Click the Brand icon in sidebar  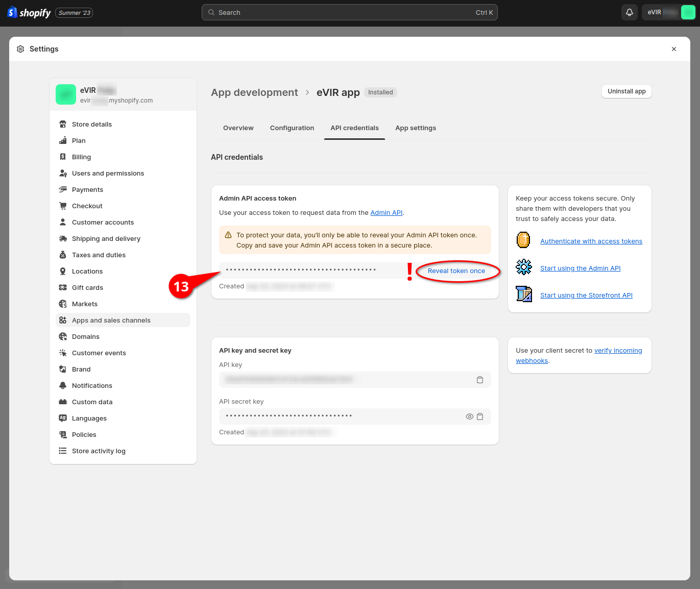tap(63, 369)
